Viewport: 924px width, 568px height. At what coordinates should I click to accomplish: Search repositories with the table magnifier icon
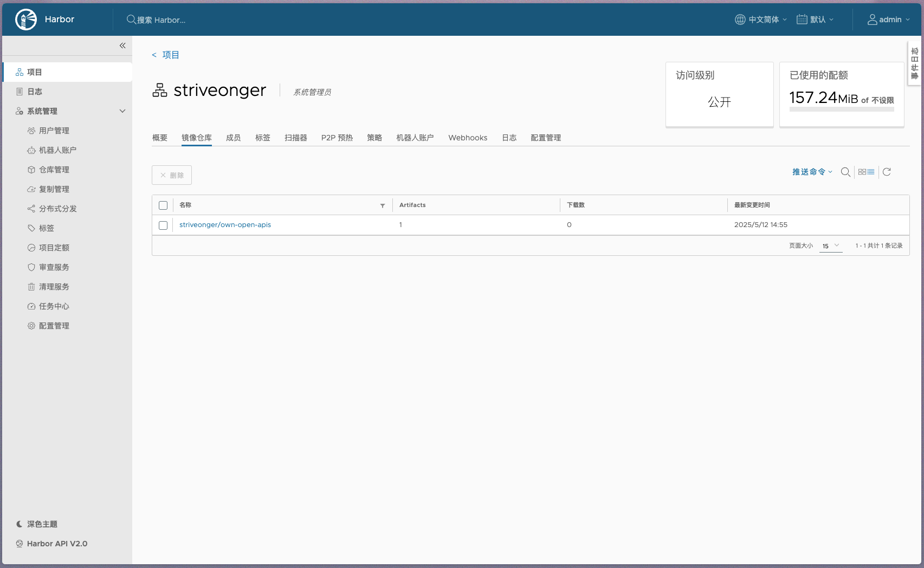tap(845, 172)
